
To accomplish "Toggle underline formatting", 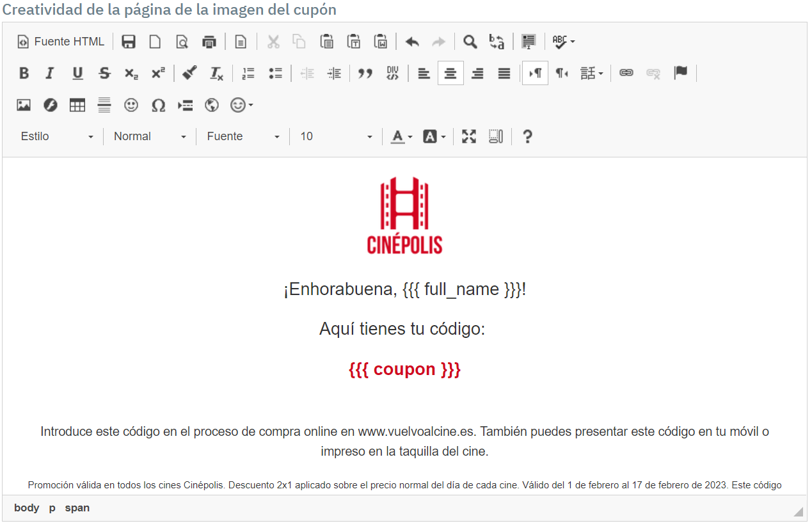I will 77,73.
